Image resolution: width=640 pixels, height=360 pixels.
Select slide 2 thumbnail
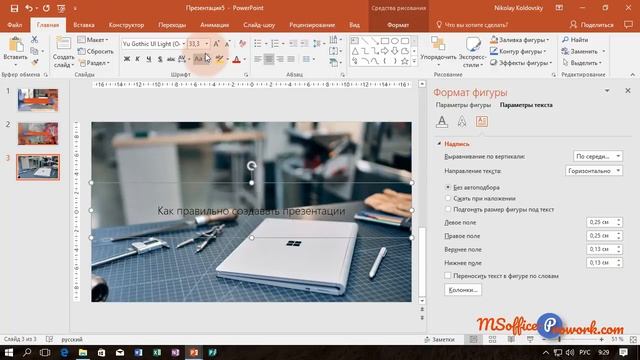click(38, 133)
